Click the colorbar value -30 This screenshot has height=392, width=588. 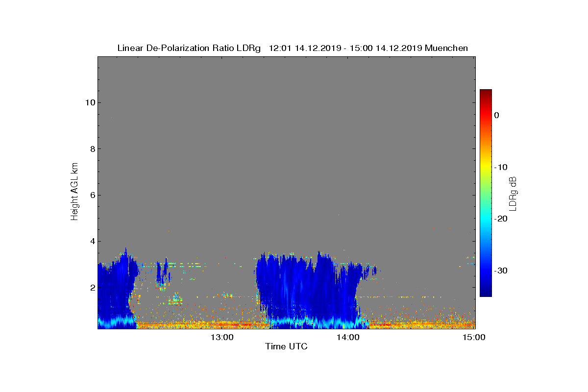500,270
